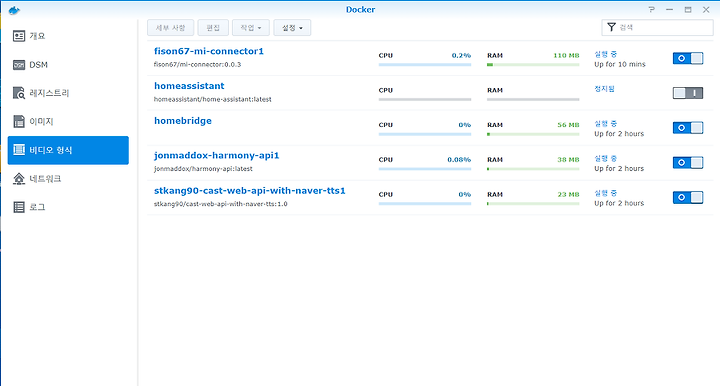
Task: Select the 비디오 형식 container section
Action: pyautogui.click(x=68, y=150)
